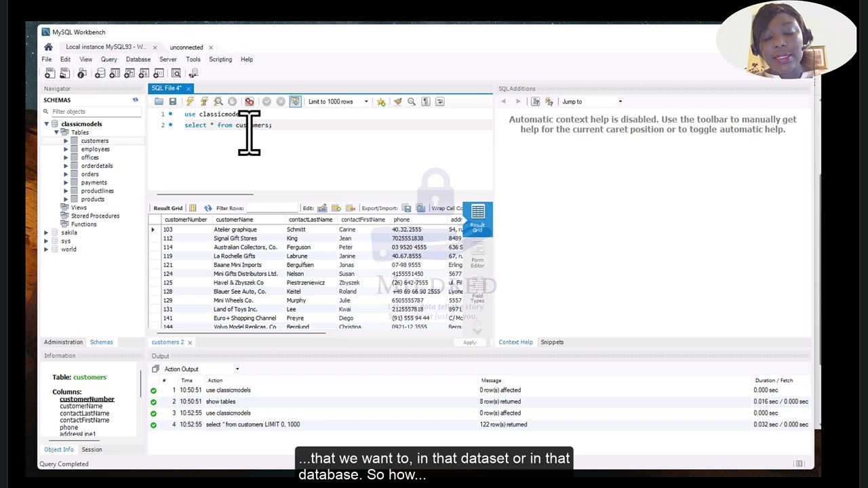
Task: Expand the sys schema
Action: click(47, 241)
